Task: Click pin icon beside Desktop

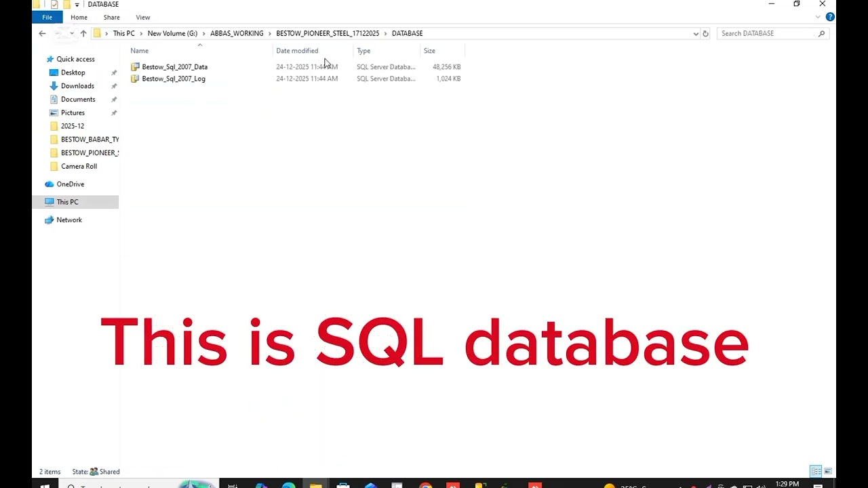Action: (x=114, y=73)
